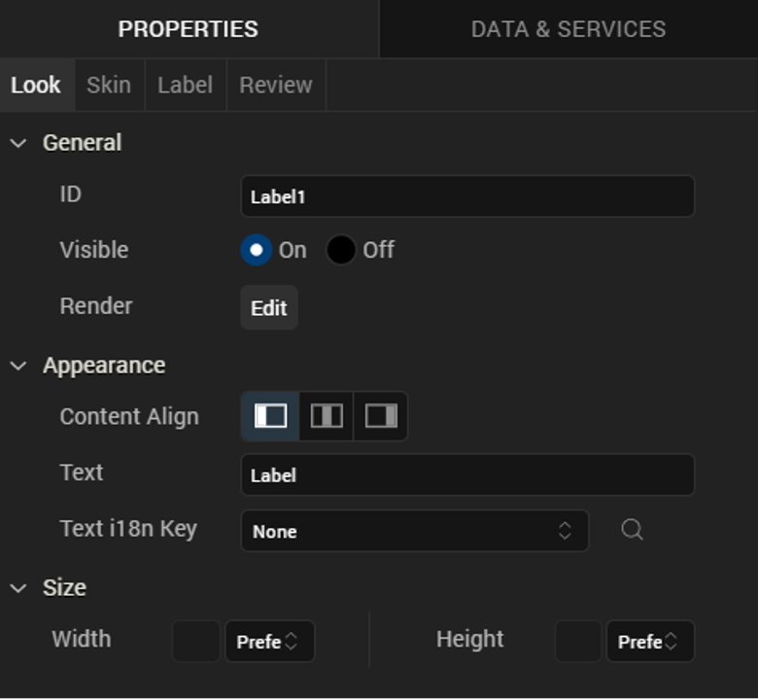
Task: Switch to the Skin tab
Action: [108, 85]
